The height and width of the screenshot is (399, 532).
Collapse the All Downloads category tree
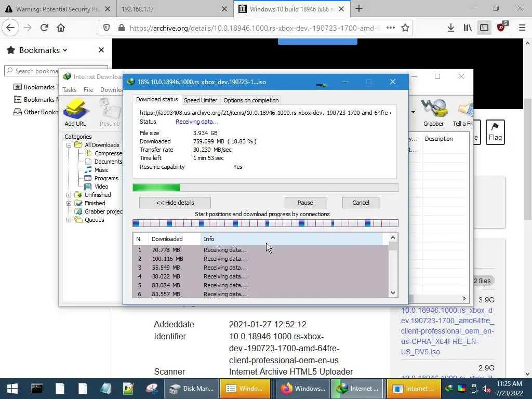point(69,145)
